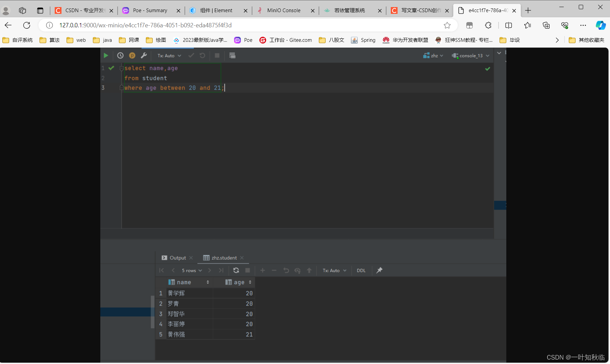
Task: Add a new row to the result grid
Action: [x=263, y=270]
